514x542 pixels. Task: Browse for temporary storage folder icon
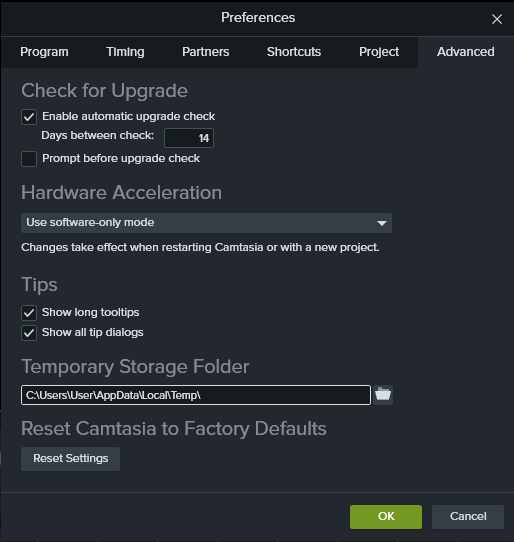click(x=383, y=395)
